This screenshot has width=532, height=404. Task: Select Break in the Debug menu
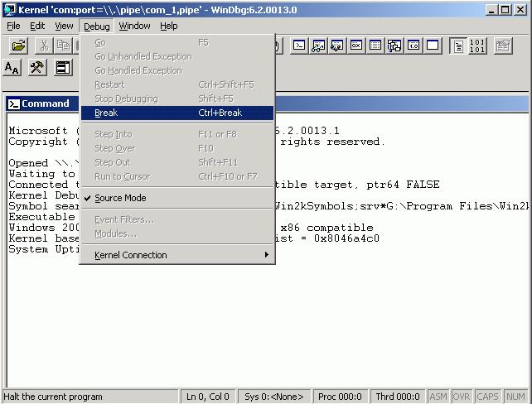pos(177,113)
